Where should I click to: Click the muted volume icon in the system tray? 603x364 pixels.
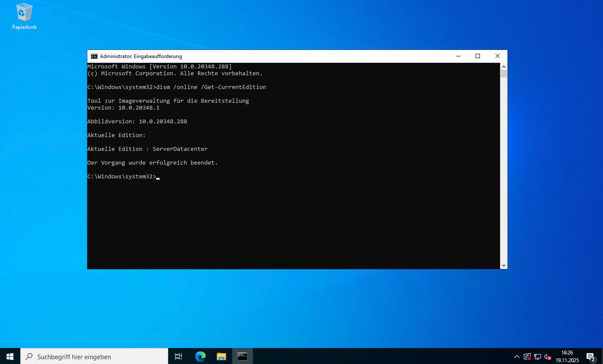click(548, 356)
